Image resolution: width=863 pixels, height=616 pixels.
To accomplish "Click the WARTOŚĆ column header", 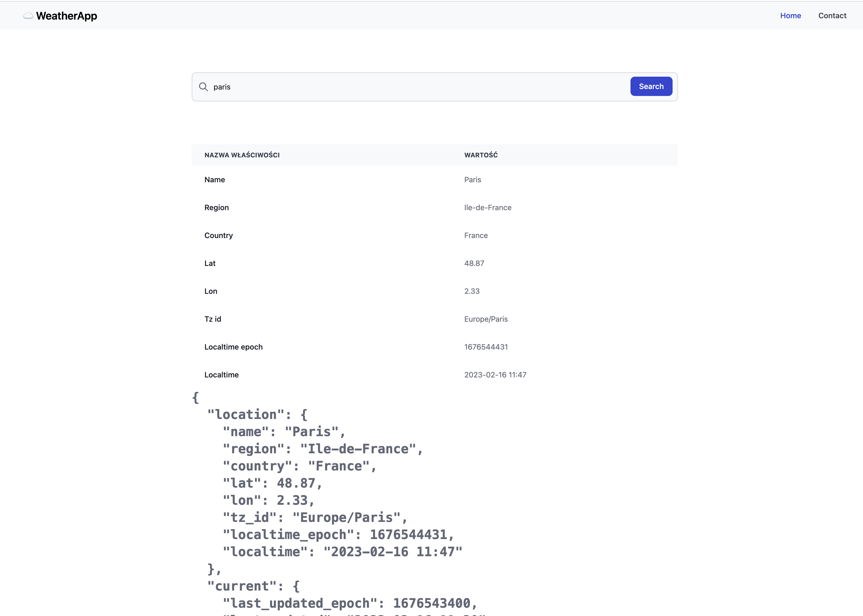I will coord(481,155).
